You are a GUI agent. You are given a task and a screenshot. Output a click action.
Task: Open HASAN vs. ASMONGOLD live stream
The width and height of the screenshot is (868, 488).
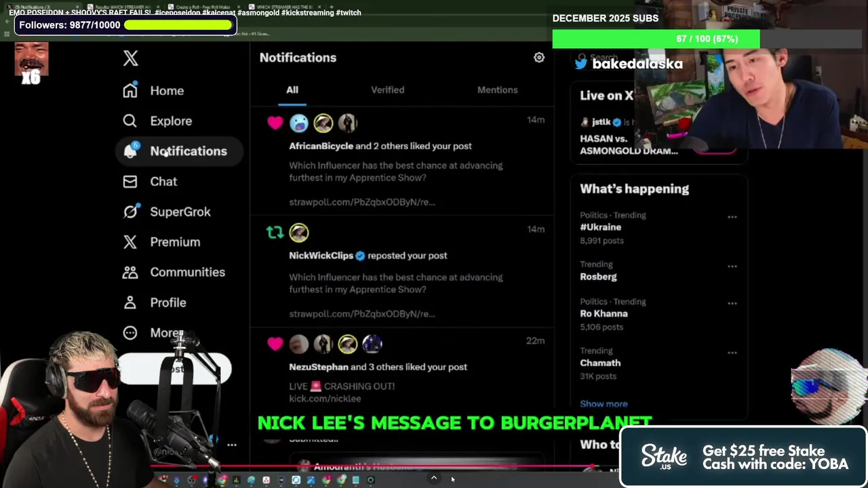click(629, 144)
